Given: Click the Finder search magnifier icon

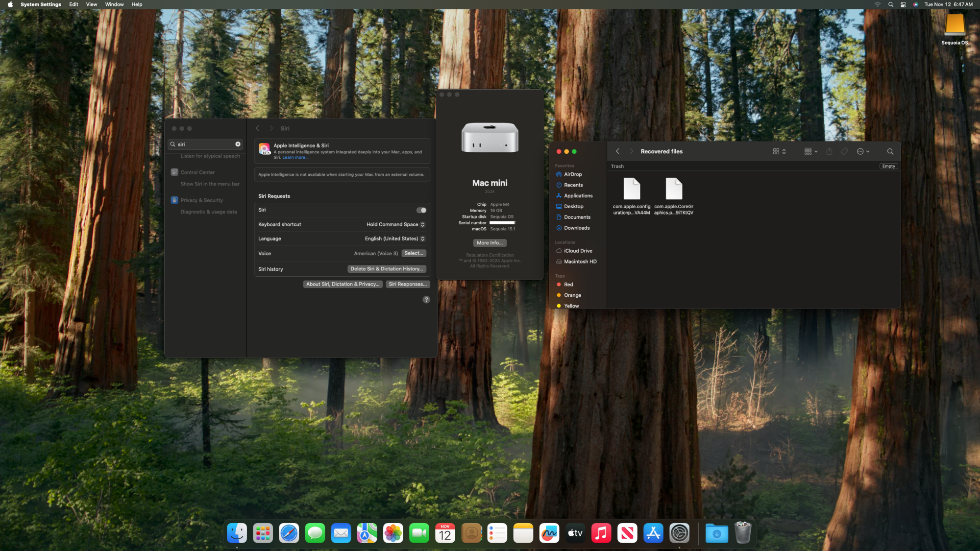Looking at the screenshot, I should pyautogui.click(x=890, y=152).
